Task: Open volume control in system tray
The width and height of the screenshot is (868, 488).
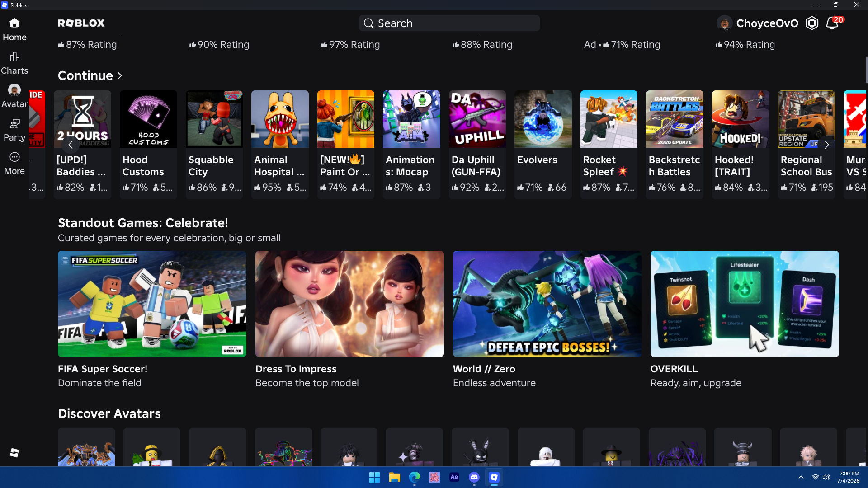Action: 826,477
